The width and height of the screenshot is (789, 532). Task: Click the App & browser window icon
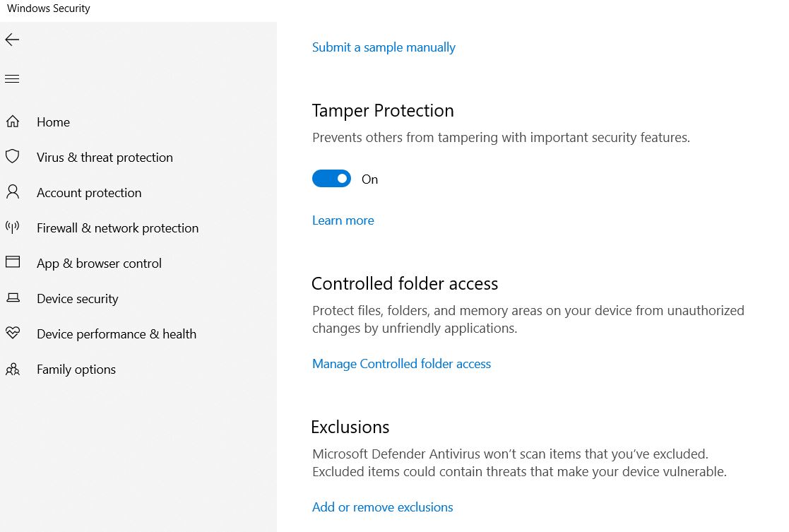tap(13, 261)
